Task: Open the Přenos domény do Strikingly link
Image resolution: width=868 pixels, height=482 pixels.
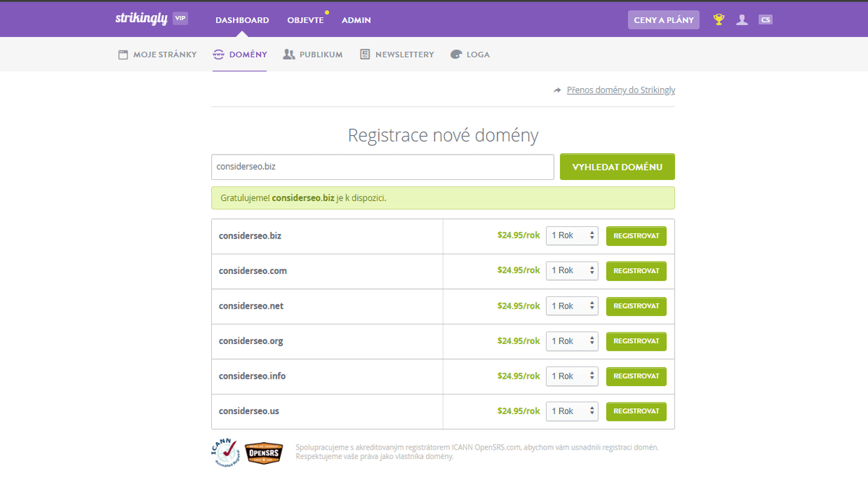Action: (621, 90)
